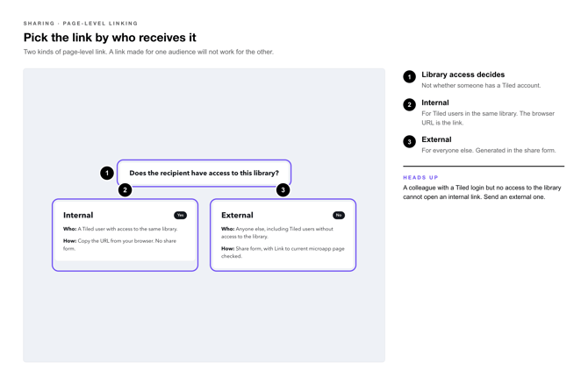
Task: Click the "How: Copy the URL from your browser" text
Action: pyautogui.click(x=119, y=245)
